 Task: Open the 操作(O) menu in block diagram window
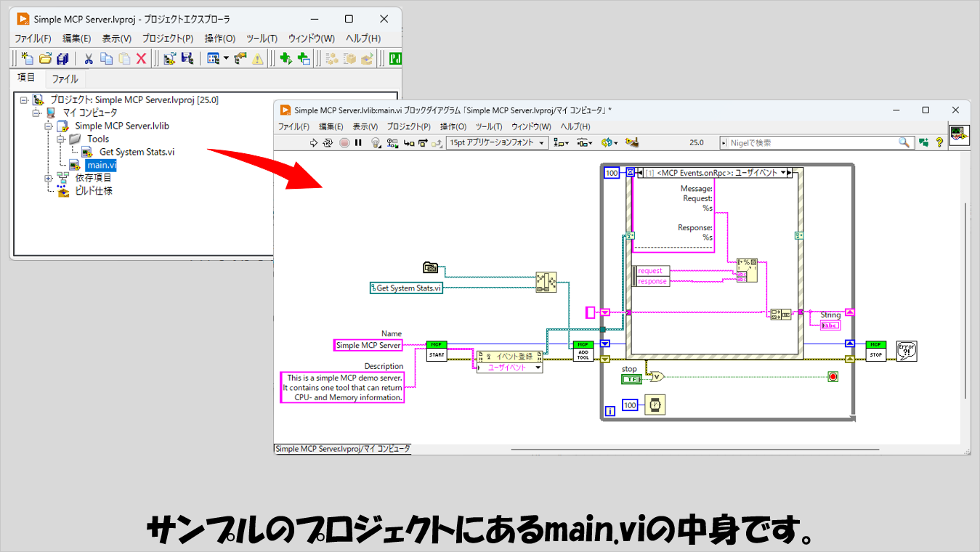point(453,126)
